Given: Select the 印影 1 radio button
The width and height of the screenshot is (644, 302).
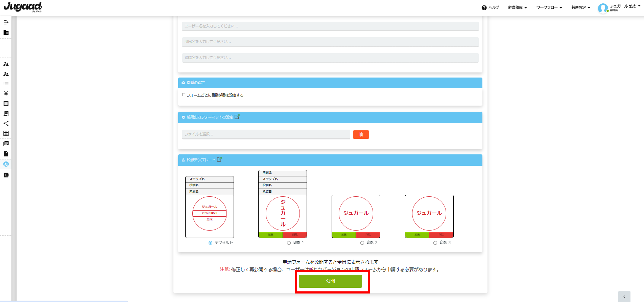Looking at the screenshot, I should (x=289, y=243).
